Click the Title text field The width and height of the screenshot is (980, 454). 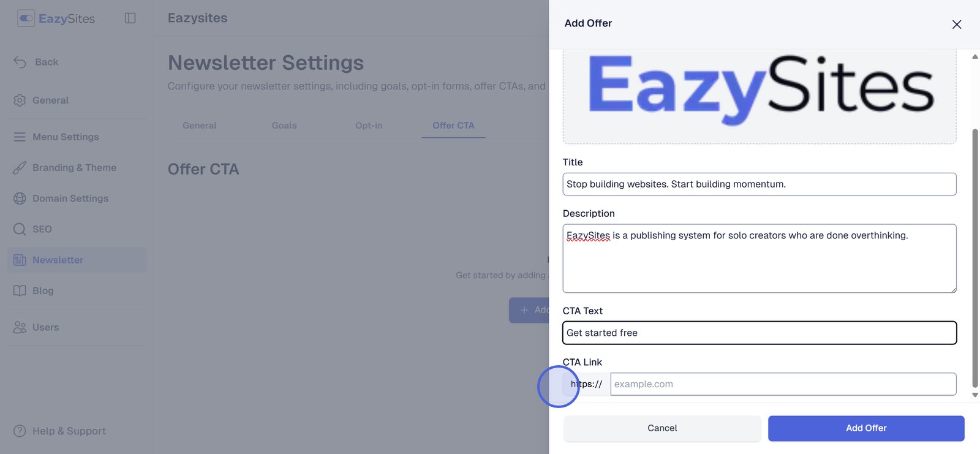[x=759, y=184]
